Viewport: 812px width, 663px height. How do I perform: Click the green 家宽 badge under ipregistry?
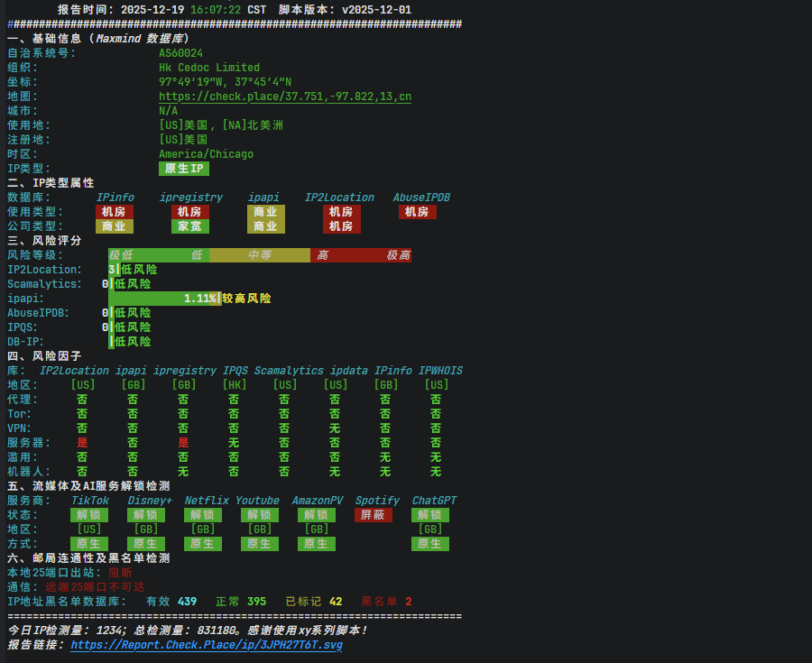tap(189, 226)
